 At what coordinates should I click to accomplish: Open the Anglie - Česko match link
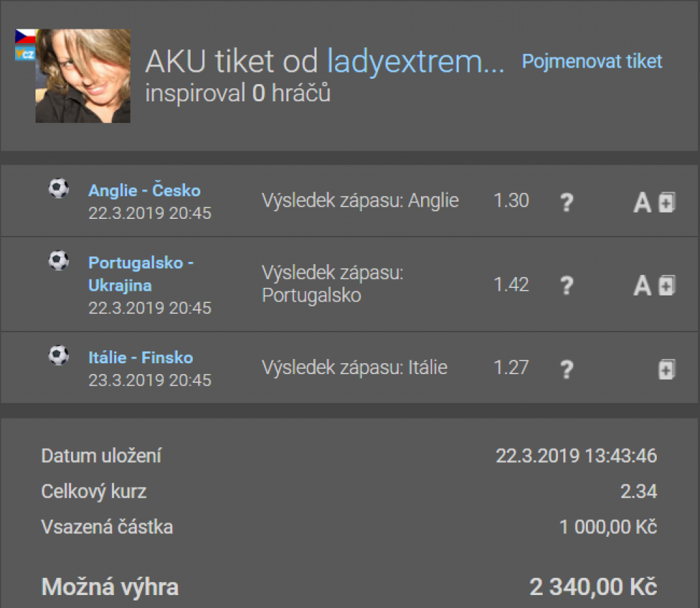[x=144, y=191]
